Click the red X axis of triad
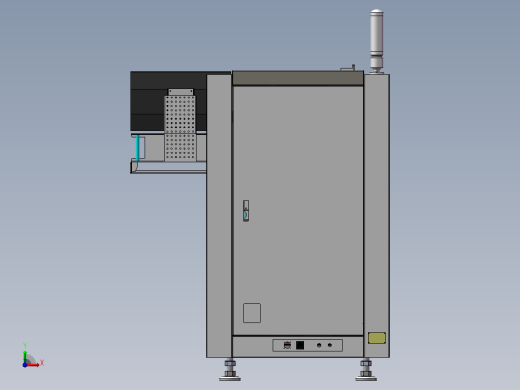The height and width of the screenshot is (390, 520). (33, 365)
